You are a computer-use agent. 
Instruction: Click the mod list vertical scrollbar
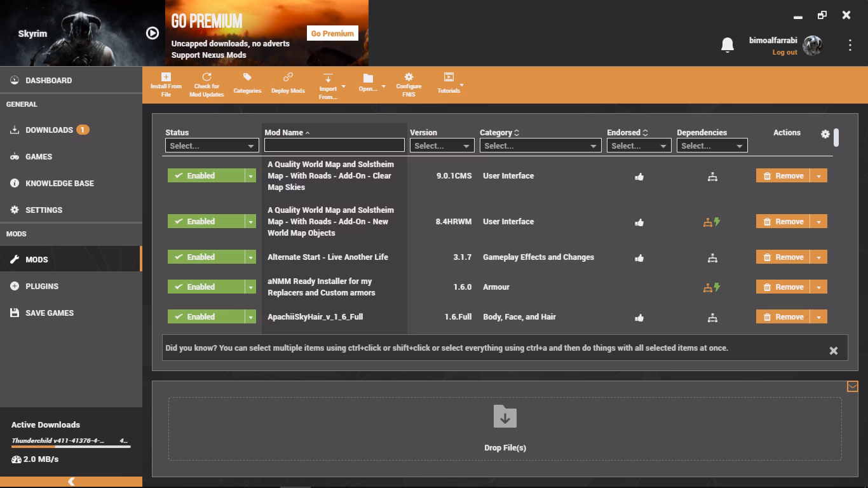click(x=837, y=137)
